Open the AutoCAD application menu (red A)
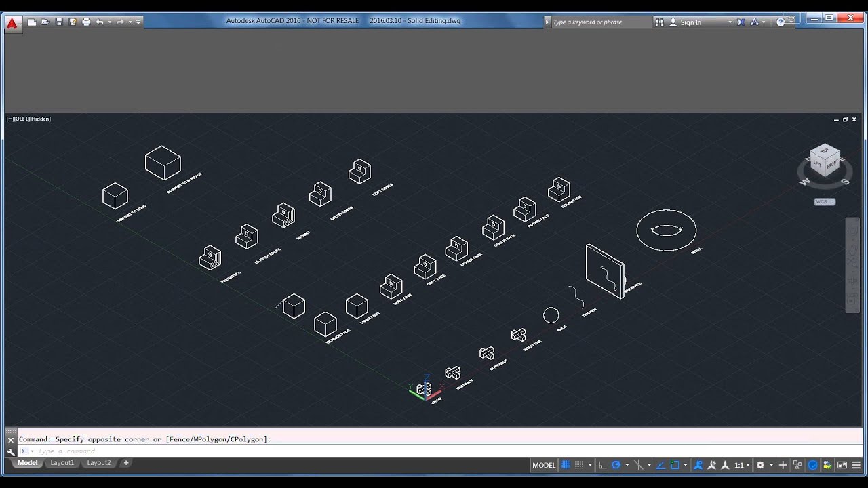868x488 pixels. pyautogui.click(x=13, y=23)
